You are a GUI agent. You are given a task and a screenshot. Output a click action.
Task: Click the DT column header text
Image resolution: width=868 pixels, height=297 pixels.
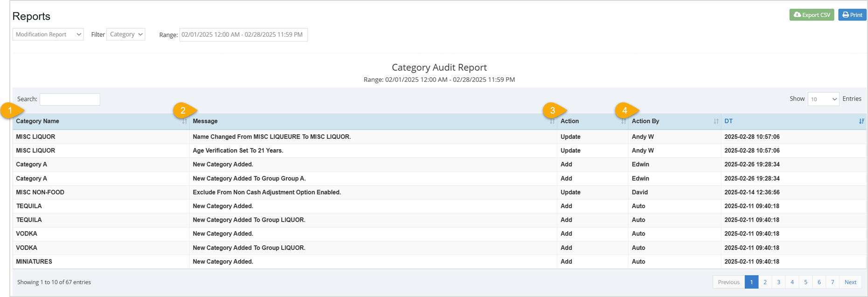(728, 121)
